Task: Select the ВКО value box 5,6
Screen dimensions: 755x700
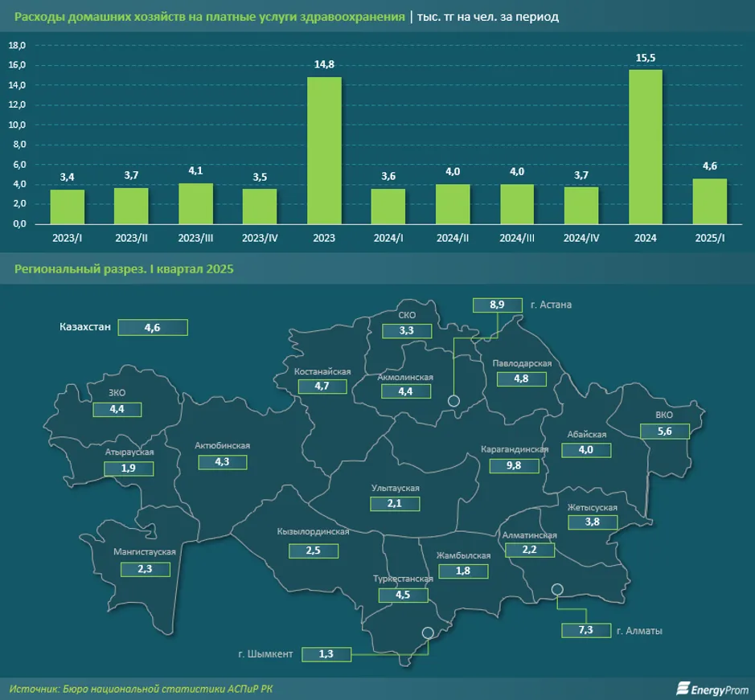Action: pos(664,431)
